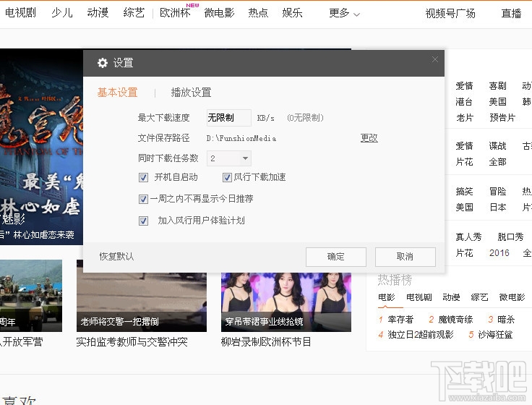The image size is (532, 405).
Task: Open 穿吊带裙事业线抢镜 video thumbnail
Action: coord(286,302)
